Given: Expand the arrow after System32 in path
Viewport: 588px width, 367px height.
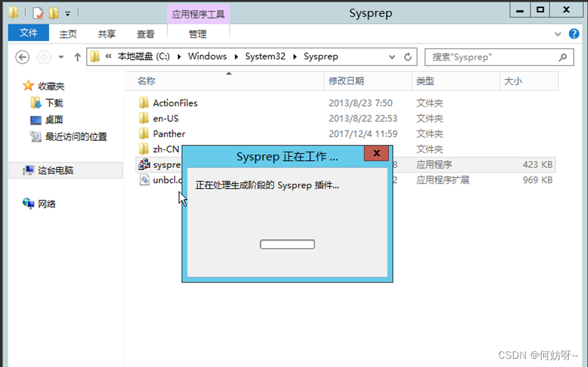Looking at the screenshot, I should point(295,56).
